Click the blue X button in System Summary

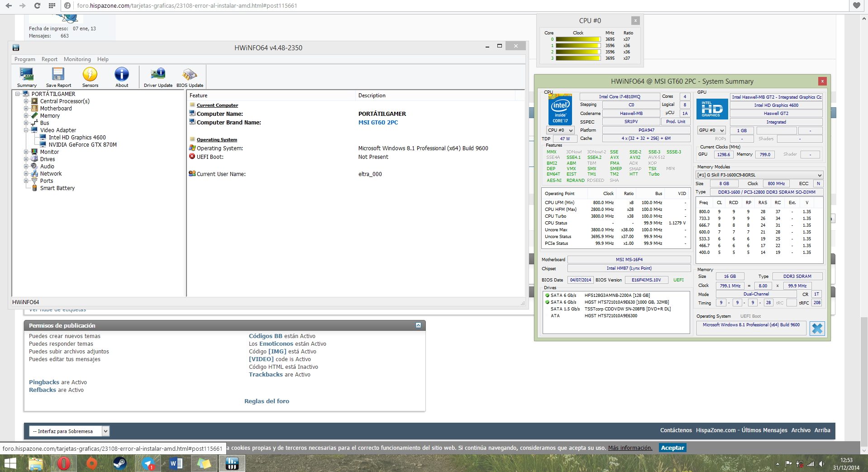pos(817,328)
